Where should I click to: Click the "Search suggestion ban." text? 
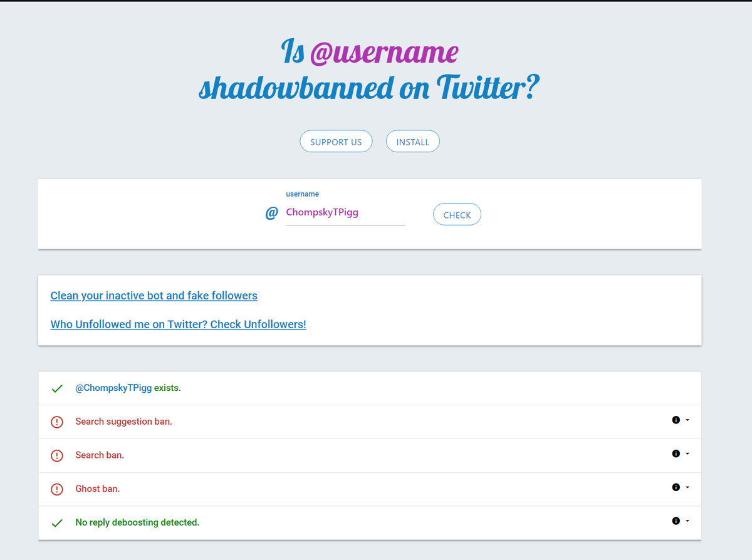click(123, 422)
